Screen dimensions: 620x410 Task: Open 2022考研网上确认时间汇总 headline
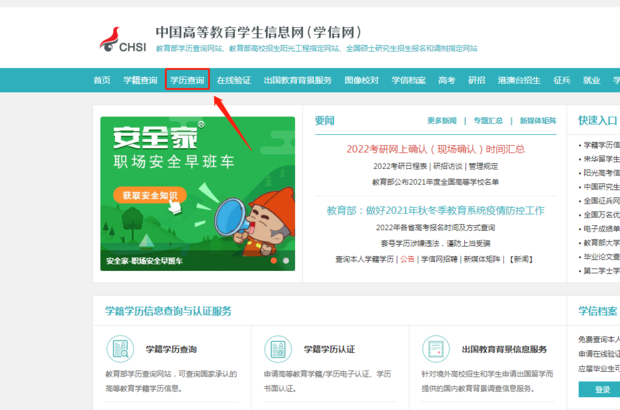click(435, 149)
